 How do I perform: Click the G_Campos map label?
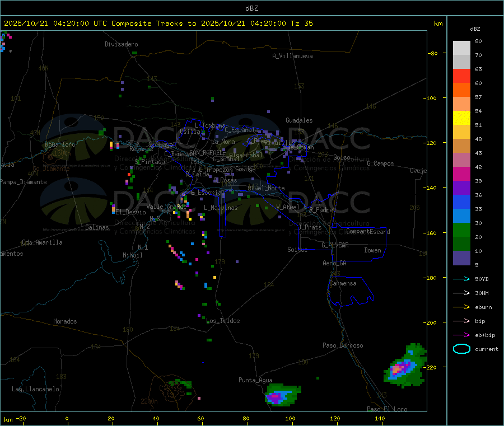click(x=380, y=163)
